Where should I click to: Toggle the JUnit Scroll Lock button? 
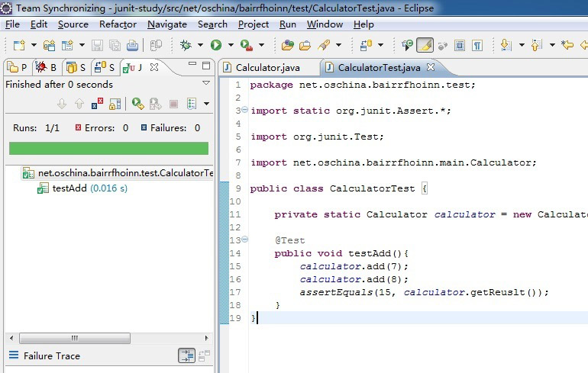click(x=117, y=104)
